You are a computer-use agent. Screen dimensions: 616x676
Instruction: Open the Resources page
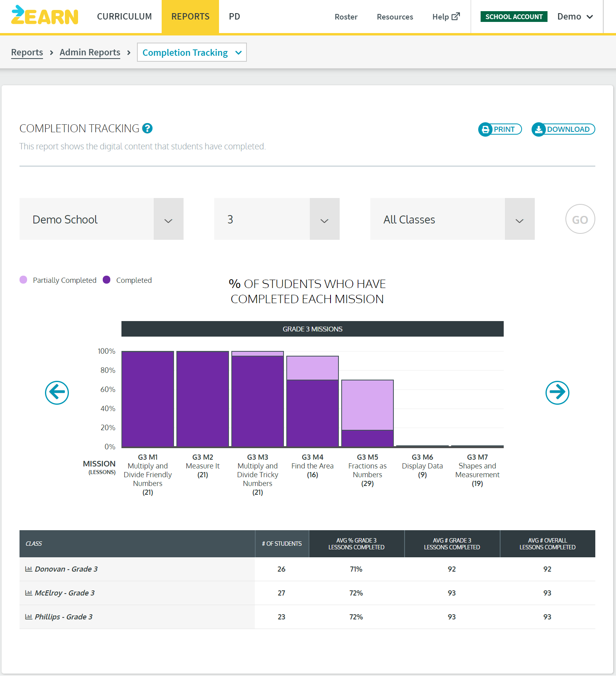(x=395, y=17)
